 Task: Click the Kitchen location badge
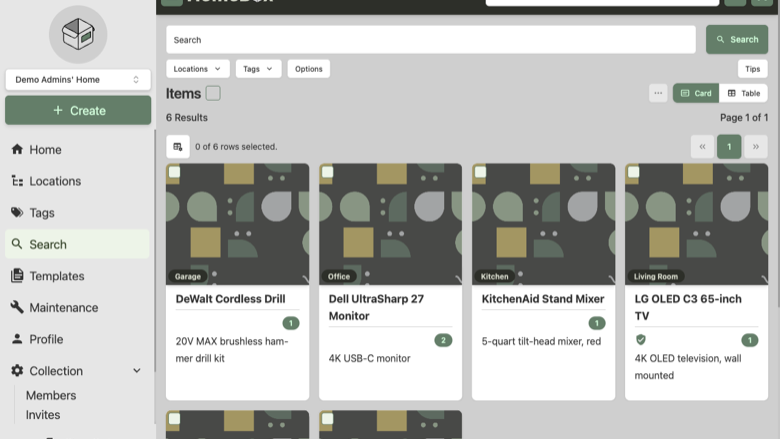[494, 276]
